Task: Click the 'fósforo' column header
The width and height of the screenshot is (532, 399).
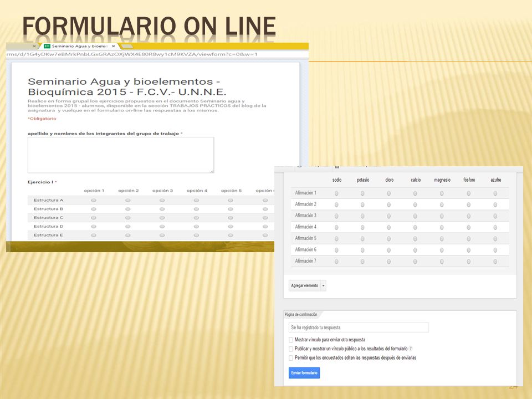Action: 469,180
